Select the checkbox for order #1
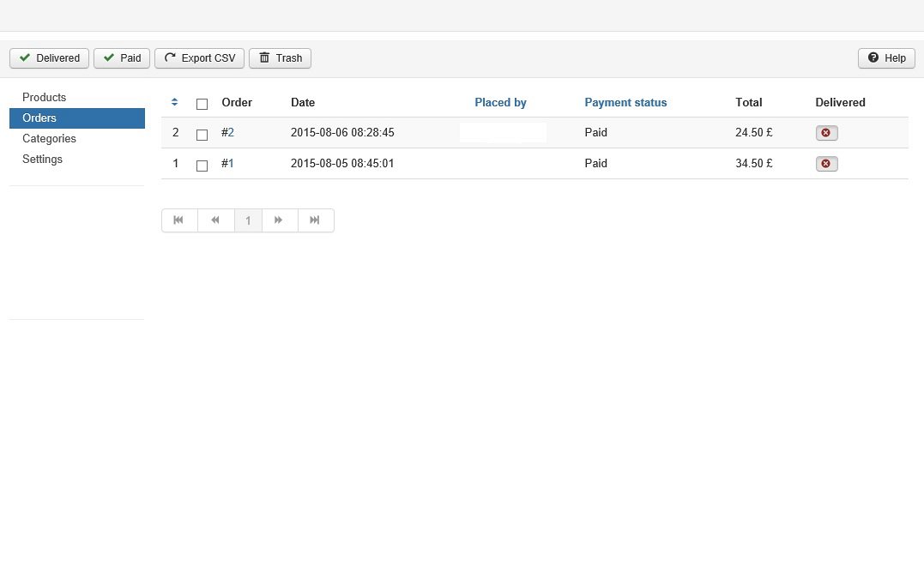924x579 pixels. pyautogui.click(x=202, y=166)
